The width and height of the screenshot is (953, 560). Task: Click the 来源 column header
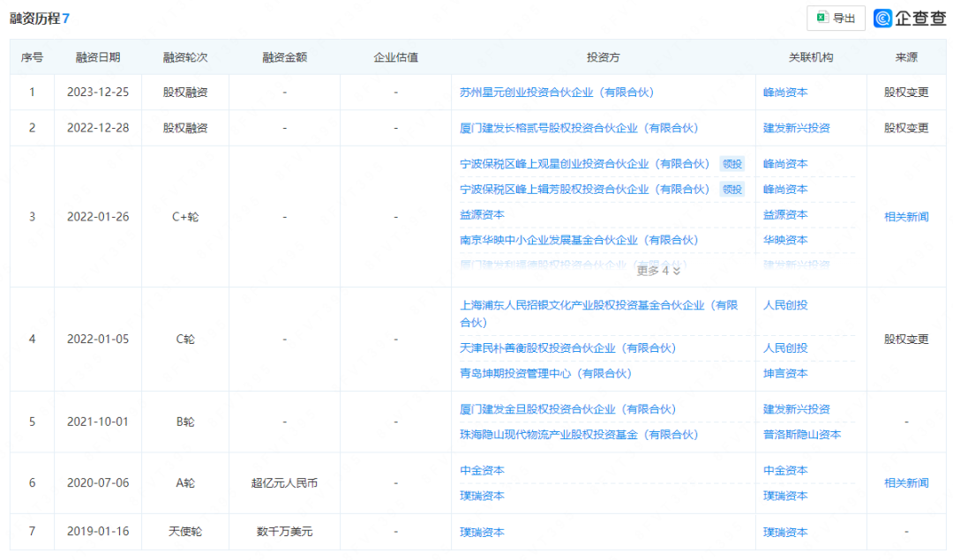click(x=906, y=57)
